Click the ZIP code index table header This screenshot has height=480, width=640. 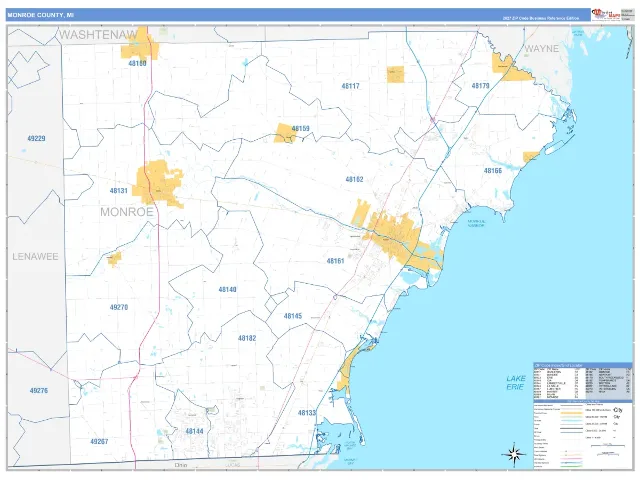pos(582,365)
